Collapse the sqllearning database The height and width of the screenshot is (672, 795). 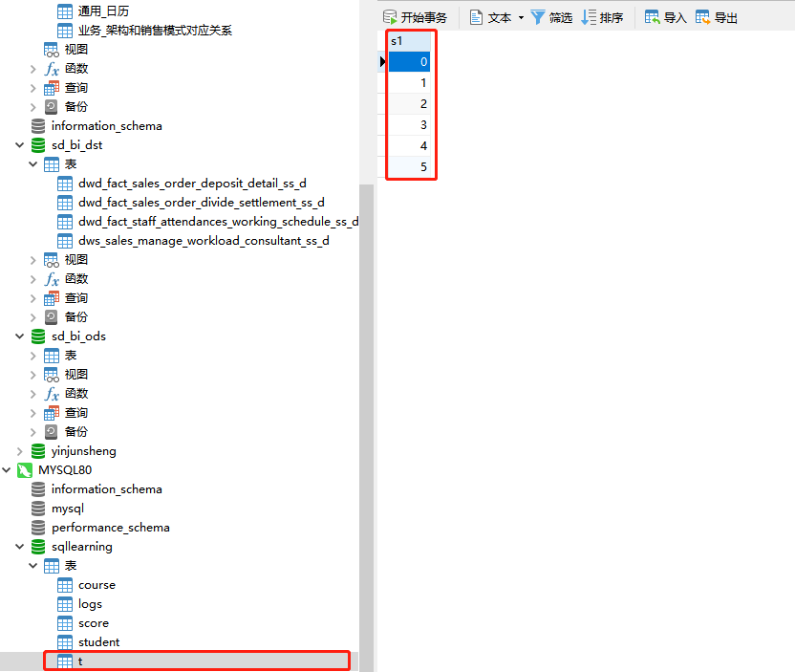click(20, 547)
